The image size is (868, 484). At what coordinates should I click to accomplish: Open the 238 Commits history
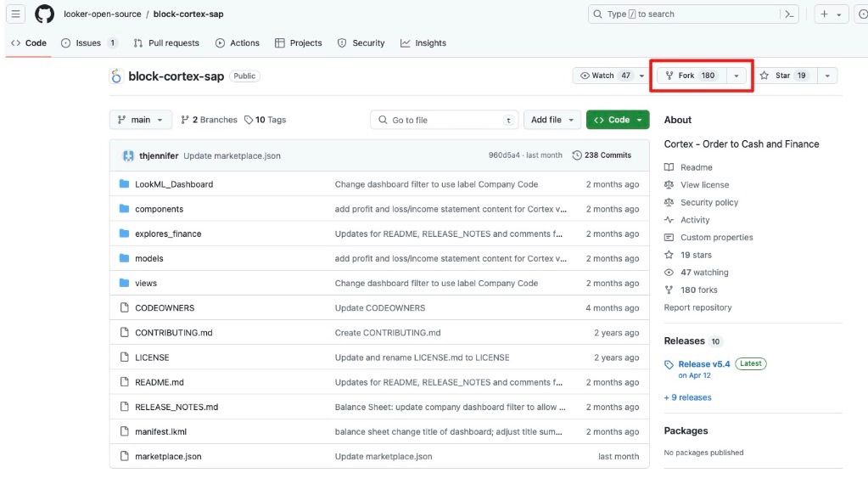[602, 155]
